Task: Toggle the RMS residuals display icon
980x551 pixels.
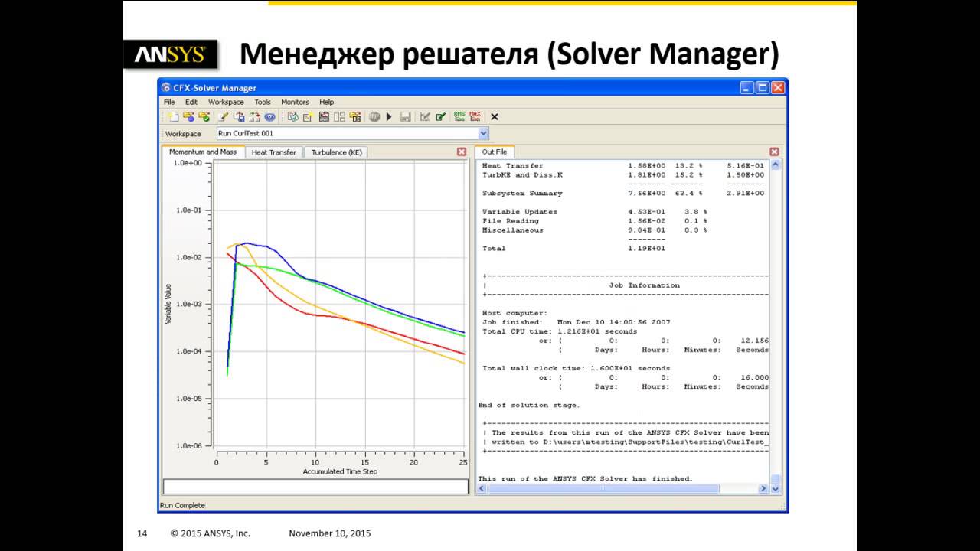Action: pyautogui.click(x=459, y=116)
